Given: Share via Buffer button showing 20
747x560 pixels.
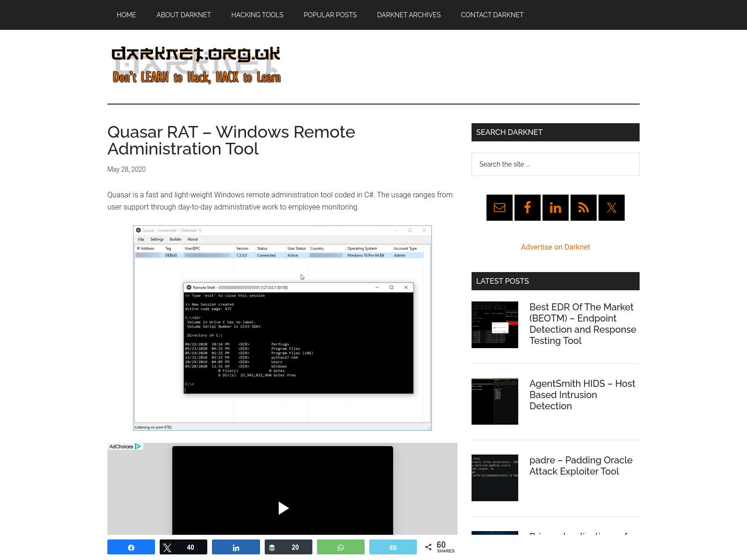Looking at the screenshot, I should pyautogui.click(x=289, y=547).
